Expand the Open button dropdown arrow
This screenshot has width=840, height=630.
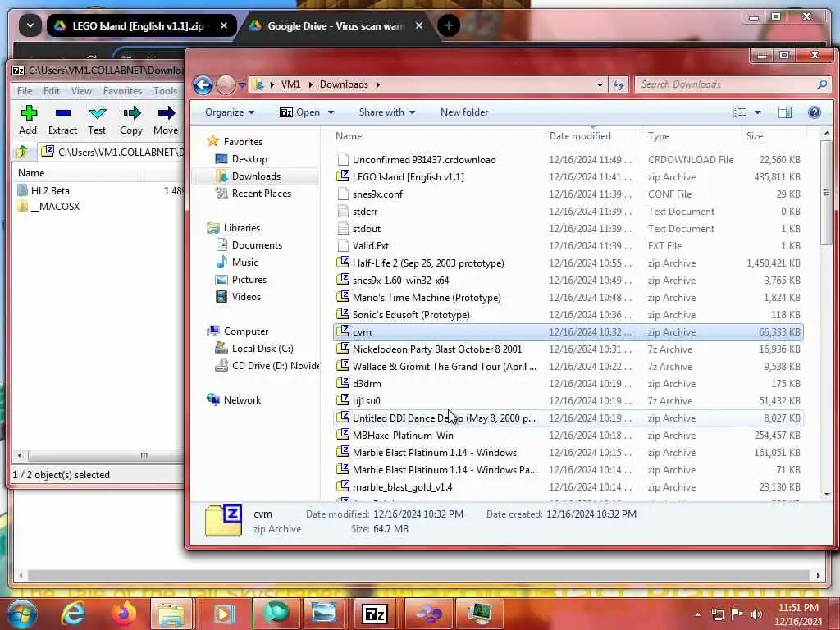click(x=331, y=112)
